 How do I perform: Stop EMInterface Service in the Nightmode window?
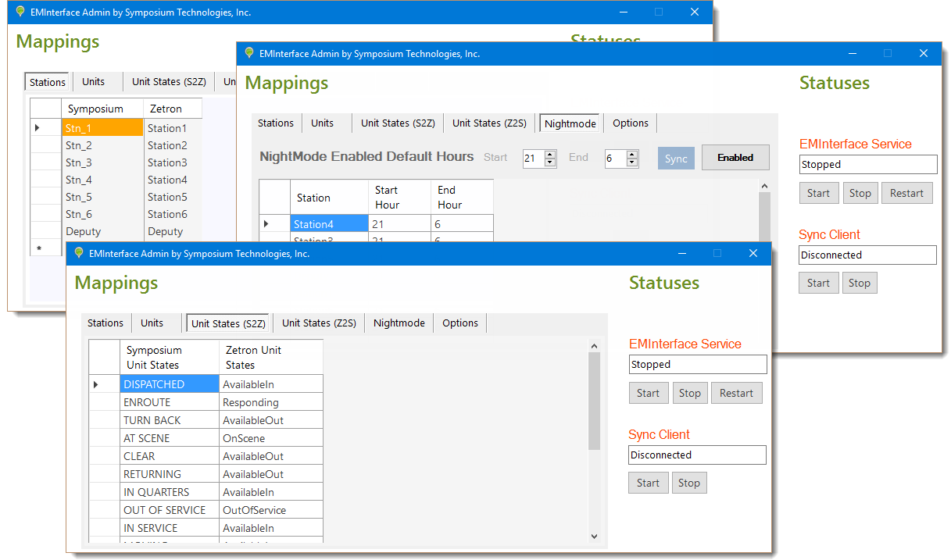[860, 194]
